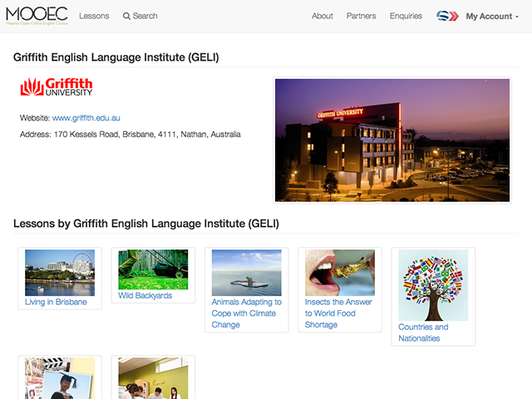The width and height of the screenshot is (532, 399).
Task: Click the Griffith English Language Institute (GELI) heading
Action: click(116, 57)
